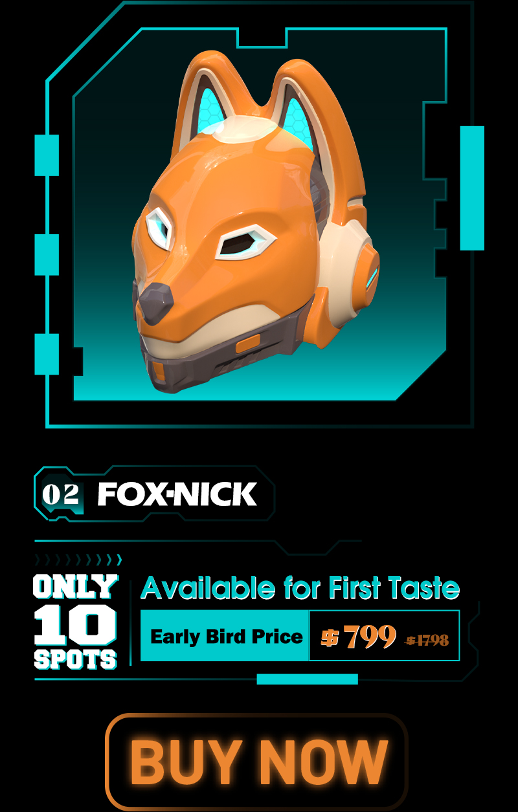
Task: Click the $799 discounted price
Action: tap(359, 637)
